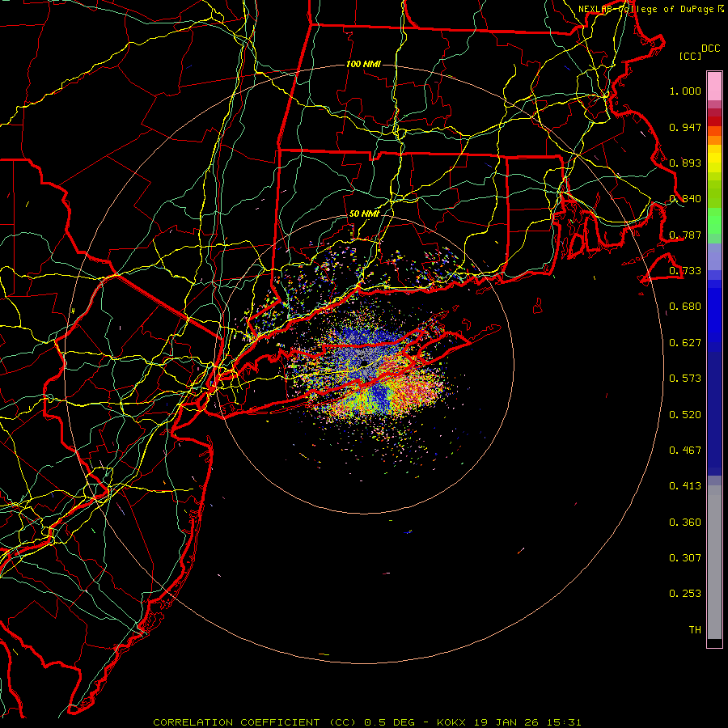Click the 50 NMI range ring label
728x728 pixels.
coord(364,214)
